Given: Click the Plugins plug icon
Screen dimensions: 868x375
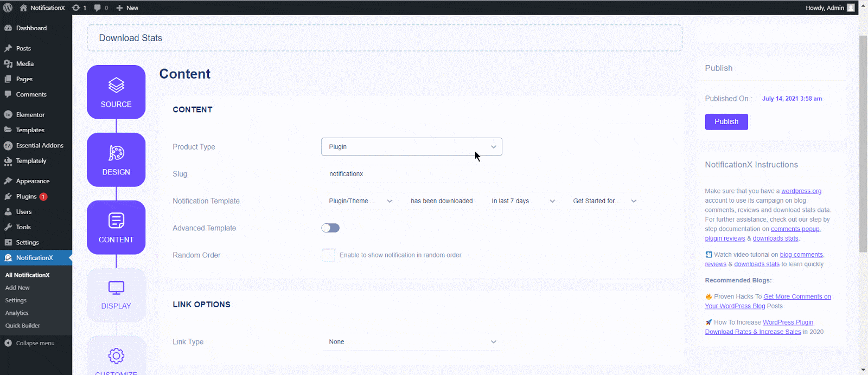Looking at the screenshot, I should [x=8, y=197].
